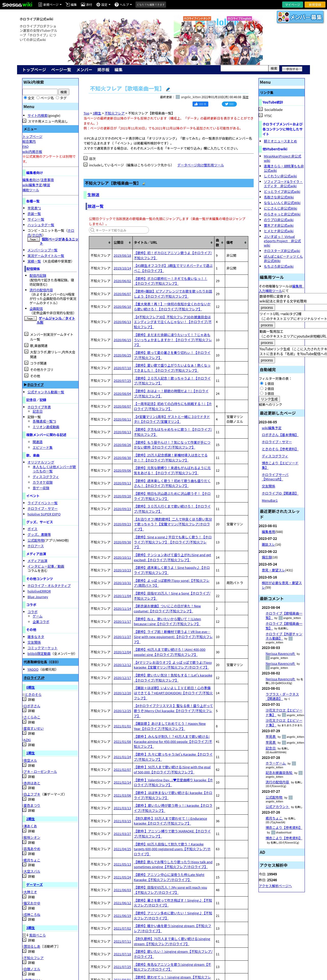This screenshot has height=980, width=327.
Task: Open the 編集 navigation tab
Action: [x=118, y=70]
